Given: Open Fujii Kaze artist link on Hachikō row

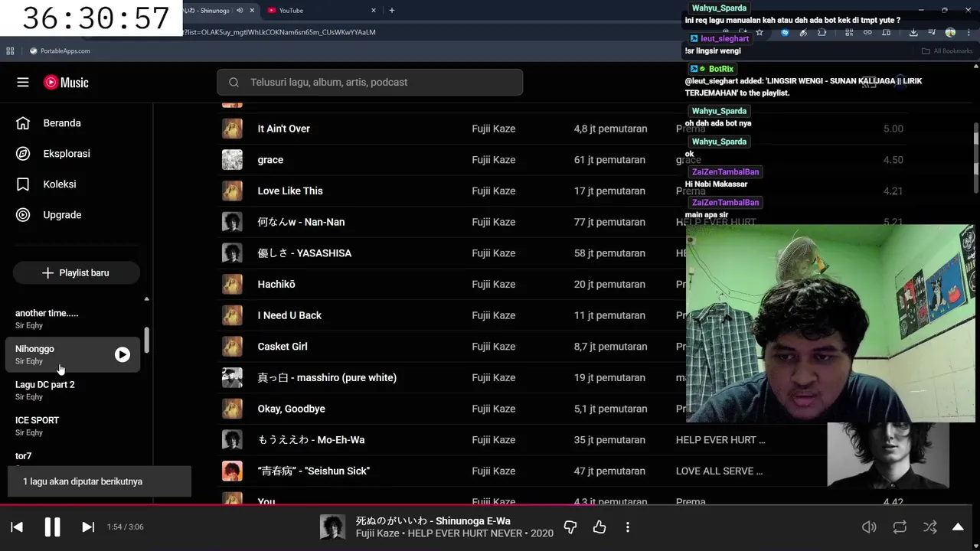Looking at the screenshot, I should (493, 284).
